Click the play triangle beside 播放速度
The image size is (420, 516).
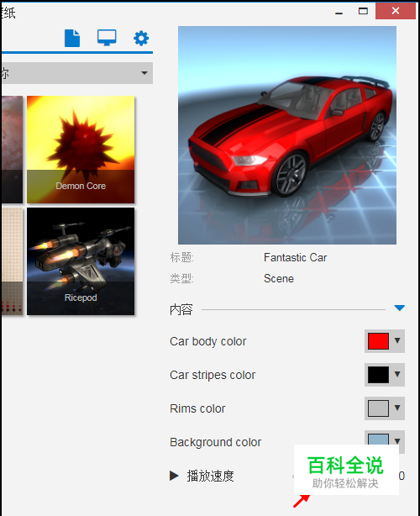174,476
